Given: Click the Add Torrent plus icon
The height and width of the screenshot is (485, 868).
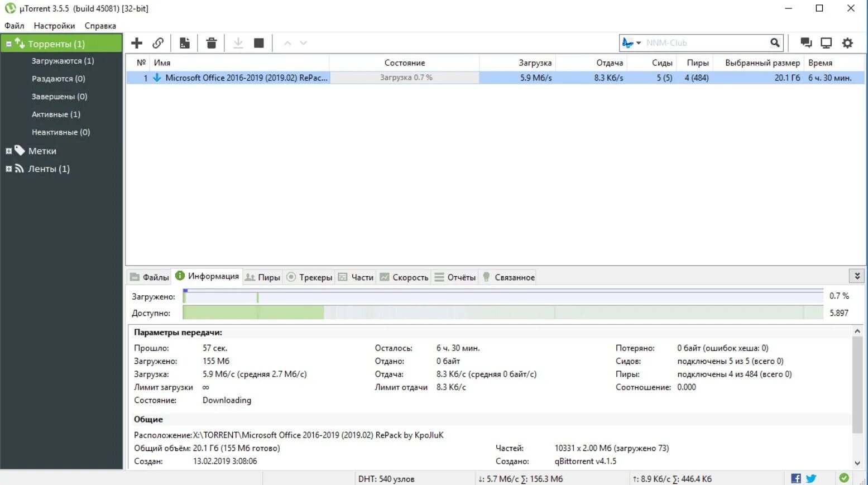Looking at the screenshot, I should [137, 43].
